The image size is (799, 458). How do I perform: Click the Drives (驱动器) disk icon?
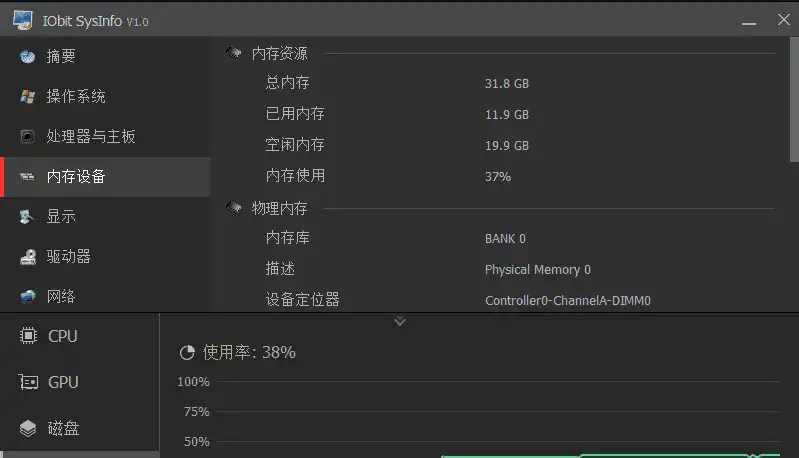(28, 257)
